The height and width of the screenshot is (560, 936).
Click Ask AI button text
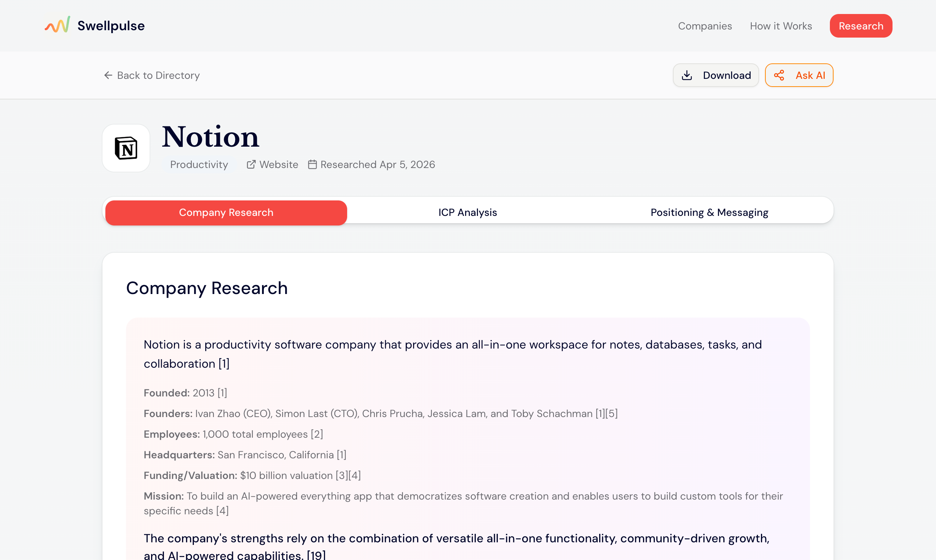coord(810,76)
